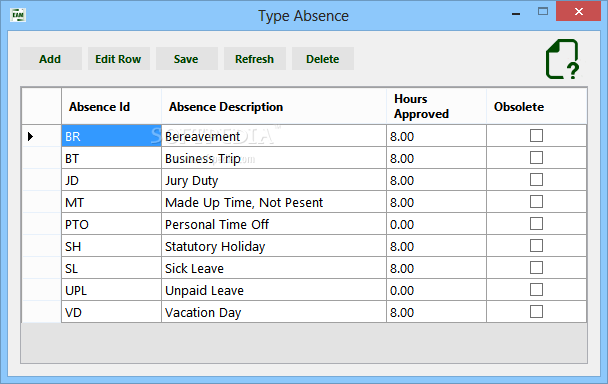Image resolution: width=608 pixels, height=384 pixels.
Task: Select the row header arrow for BR
Action: [41, 136]
